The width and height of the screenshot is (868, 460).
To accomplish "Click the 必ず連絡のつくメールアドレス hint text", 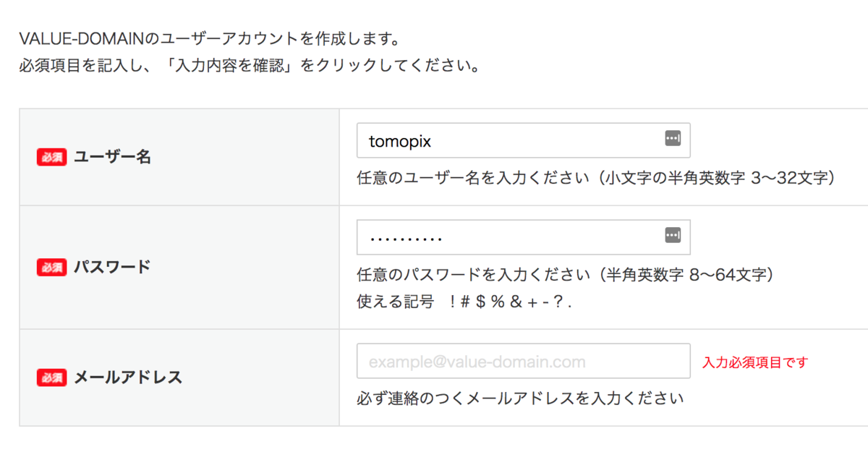I will pos(520,398).
